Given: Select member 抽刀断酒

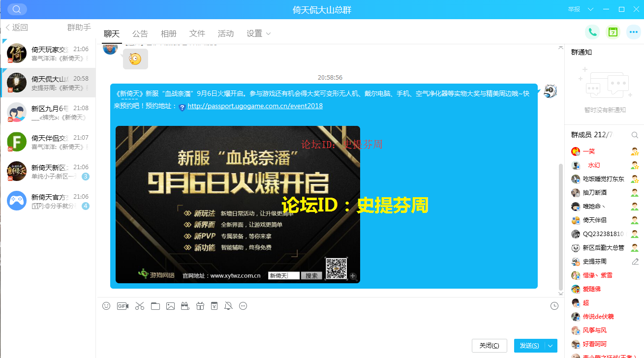Looking at the screenshot, I should coord(604,193).
